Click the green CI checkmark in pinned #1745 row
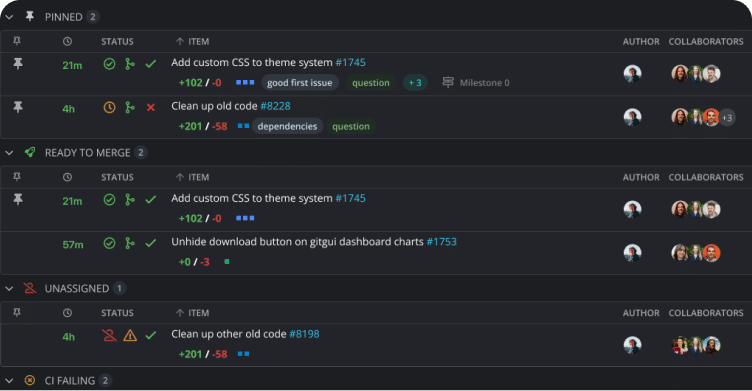This screenshot has height=391, width=752. tap(151, 64)
